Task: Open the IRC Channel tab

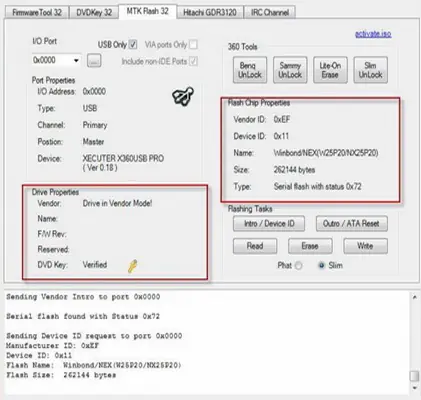Action: (270, 13)
